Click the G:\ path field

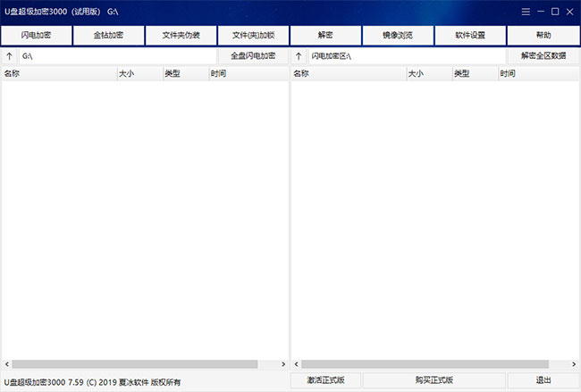[x=118, y=56]
